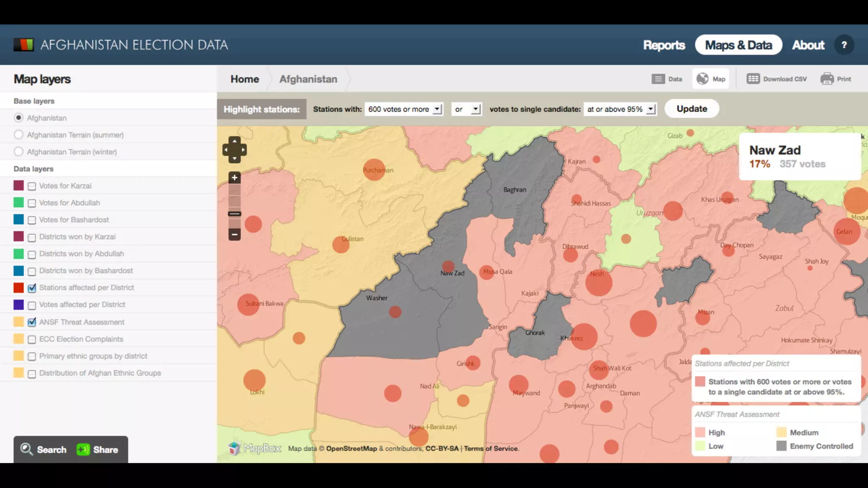This screenshot has width=868, height=488.
Task: Enable the Votes for Karzai layer
Action: [x=32, y=186]
